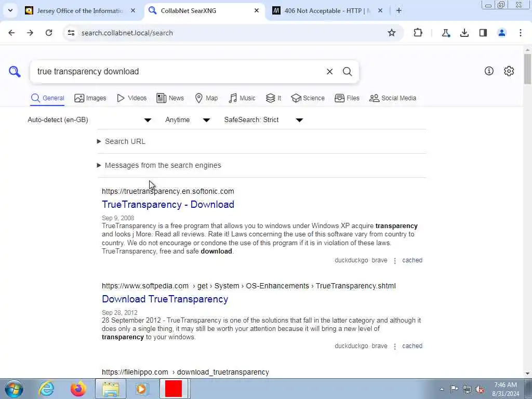Click the softonic result URL
The image size is (532, 399).
coord(168,191)
